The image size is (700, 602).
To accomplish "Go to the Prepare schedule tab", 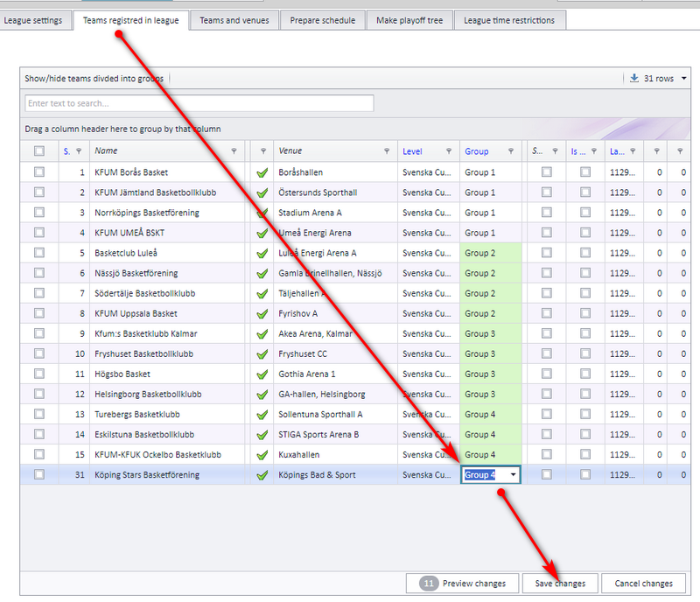I will (x=322, y=20).
